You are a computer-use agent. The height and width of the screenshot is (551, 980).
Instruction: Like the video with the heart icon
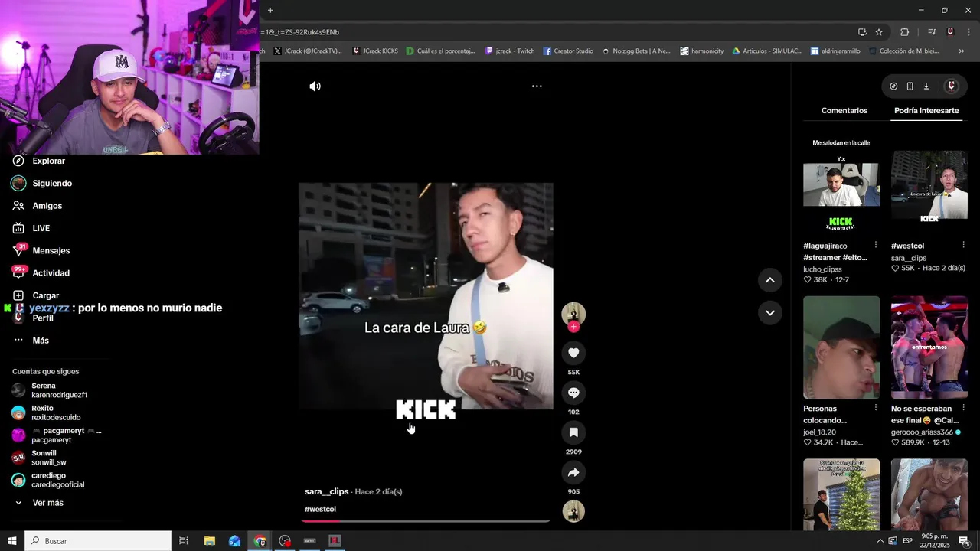573,353
